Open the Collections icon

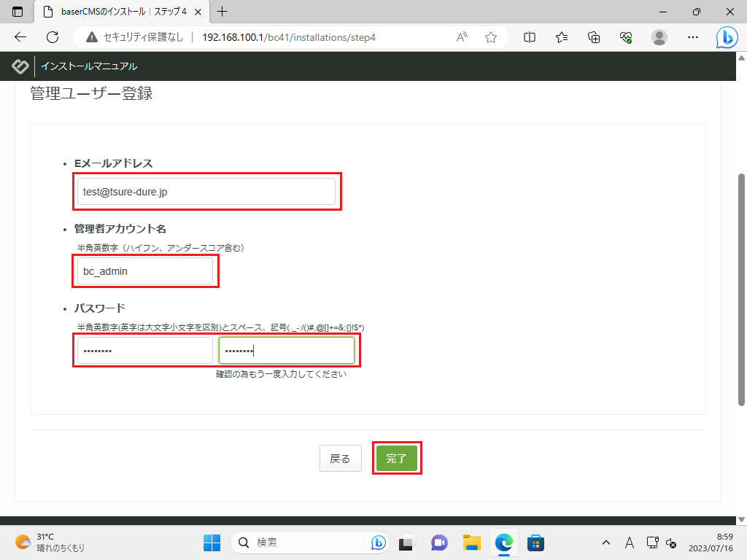pyautogui.click(x=594, y=37)
